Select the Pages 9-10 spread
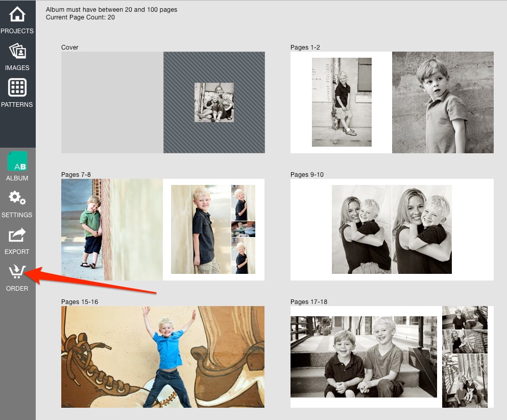 tap(392, 229)
